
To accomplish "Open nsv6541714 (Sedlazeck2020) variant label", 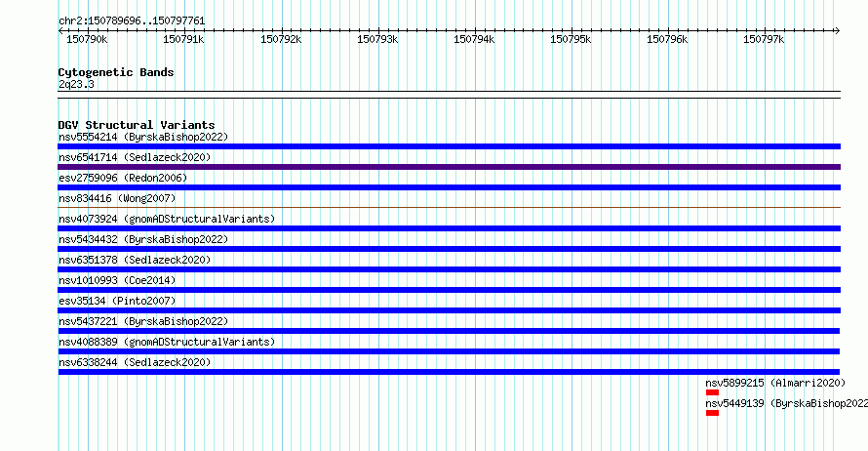I will pos(135,157).
